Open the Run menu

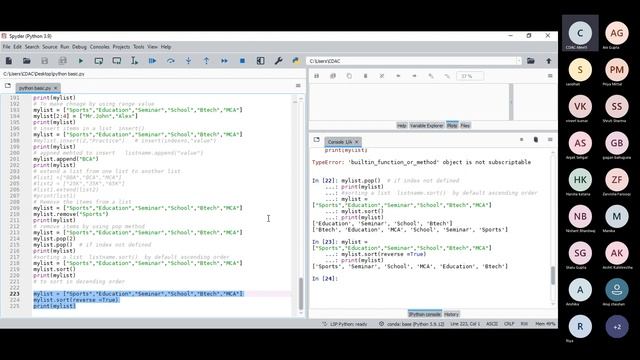coord(64,47)
